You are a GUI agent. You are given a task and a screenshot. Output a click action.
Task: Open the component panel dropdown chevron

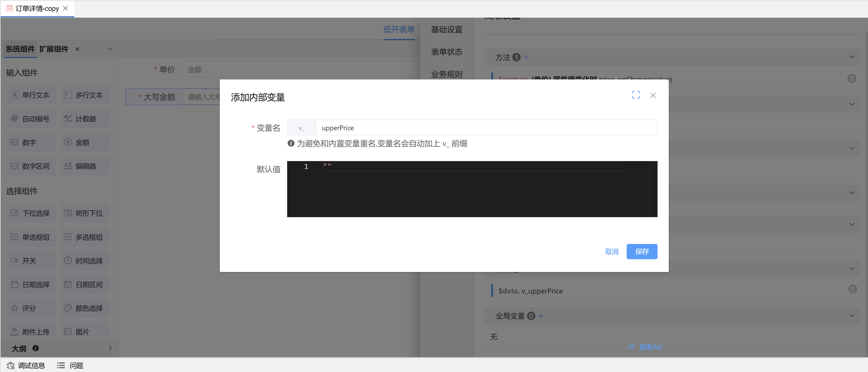[x=110, y=49]
